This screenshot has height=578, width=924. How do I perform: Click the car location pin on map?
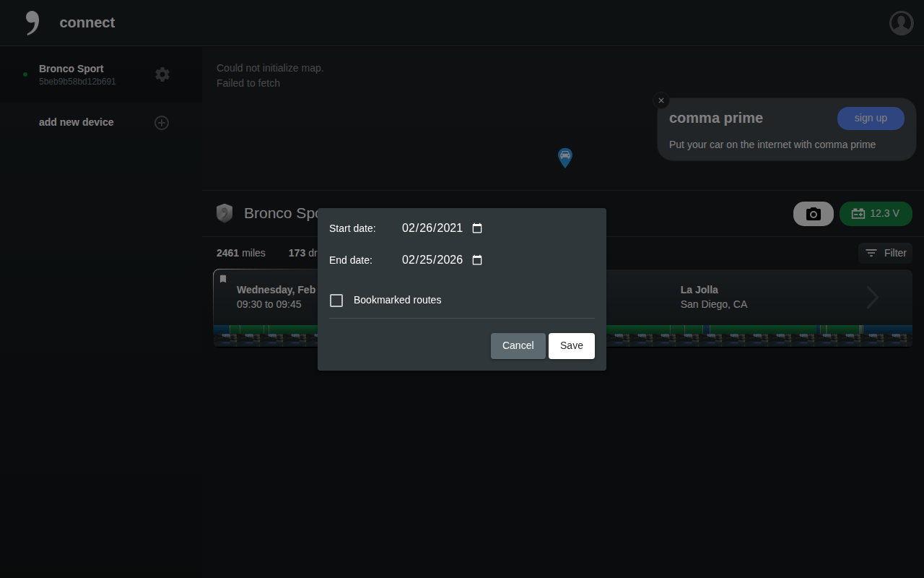click(x=565, y=158)
